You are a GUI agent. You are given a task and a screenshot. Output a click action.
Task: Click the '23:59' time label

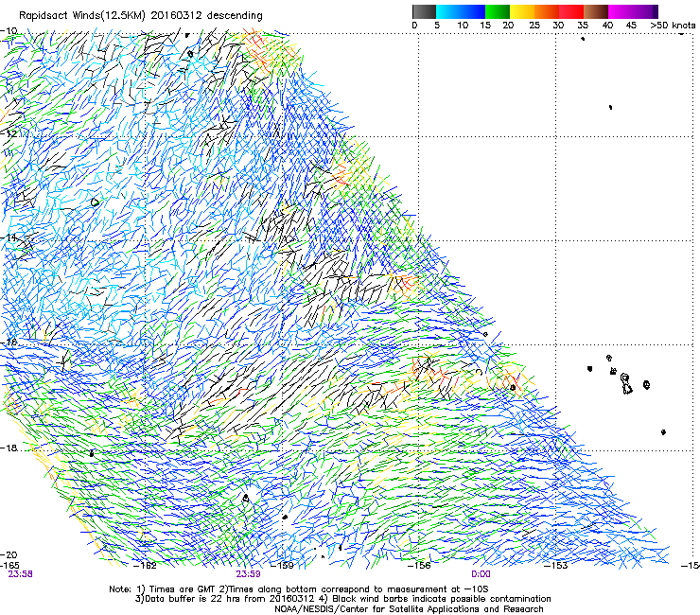[248, 574]
